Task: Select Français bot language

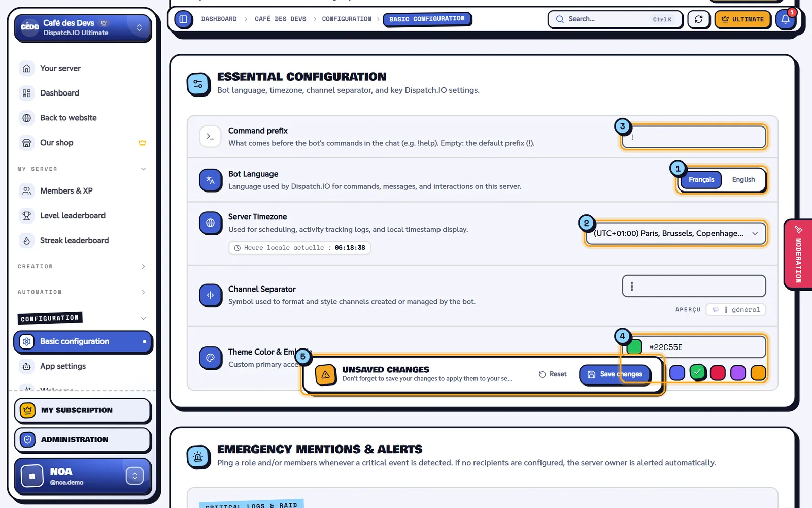Action: point(701,180)
